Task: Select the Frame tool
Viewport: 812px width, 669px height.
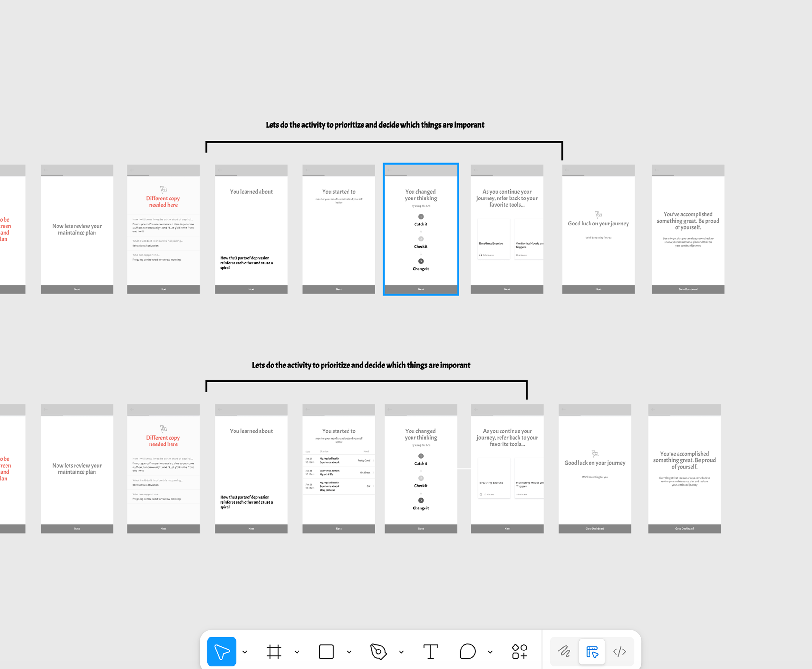Action: click(x=274, y=652)
